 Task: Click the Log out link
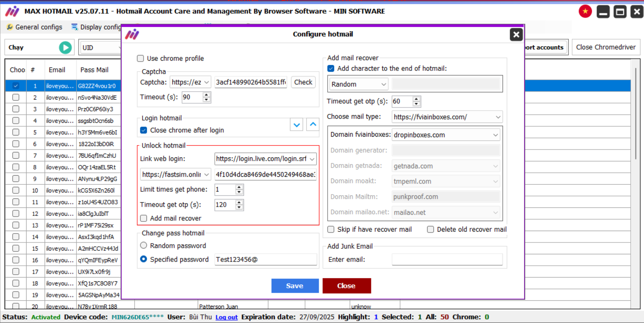coord(226,317)
